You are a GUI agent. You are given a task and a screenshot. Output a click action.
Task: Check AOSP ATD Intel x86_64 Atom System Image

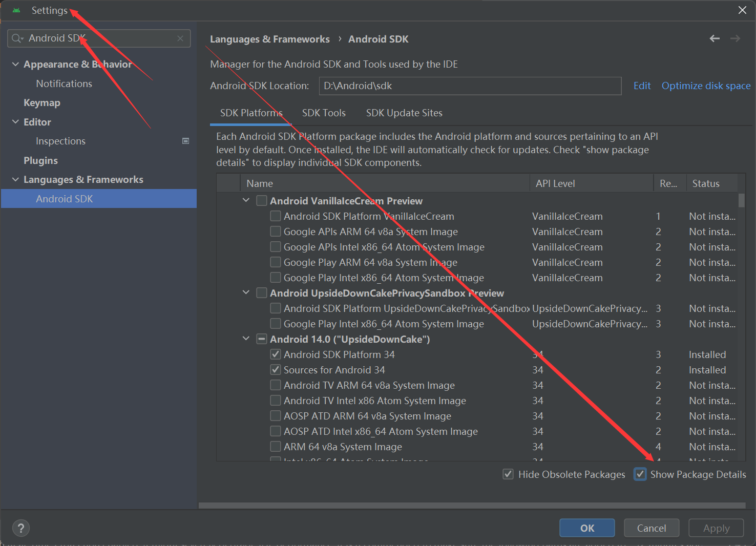[276, 431]
